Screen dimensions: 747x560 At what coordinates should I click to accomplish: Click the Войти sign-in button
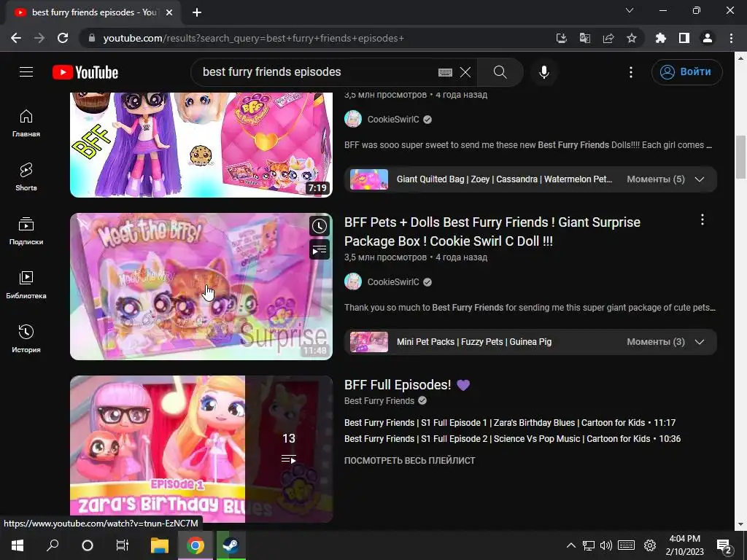[x=686, y=72]
